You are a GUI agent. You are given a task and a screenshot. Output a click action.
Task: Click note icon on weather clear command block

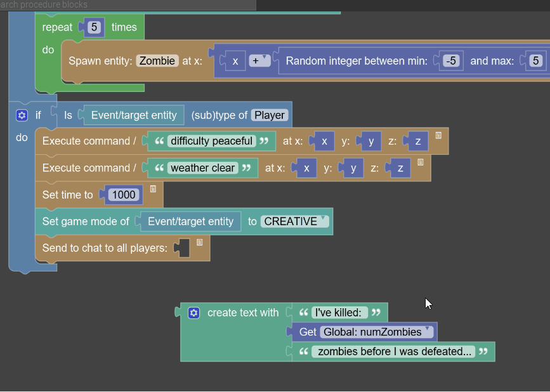coord(421,162)
